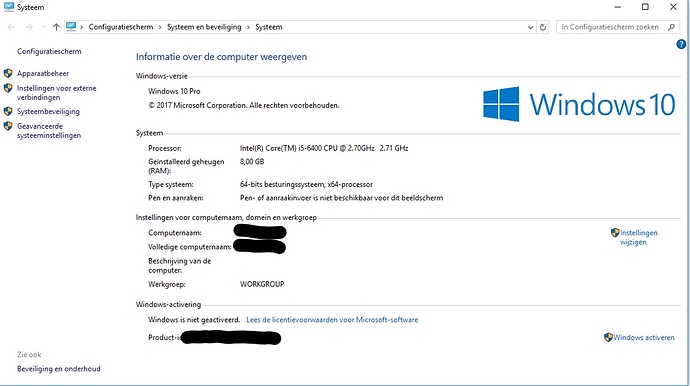Select the processor value Intel Core i5-6400
Screen dimensions: 690x386
pyautogui.click(x=324, y=148)
